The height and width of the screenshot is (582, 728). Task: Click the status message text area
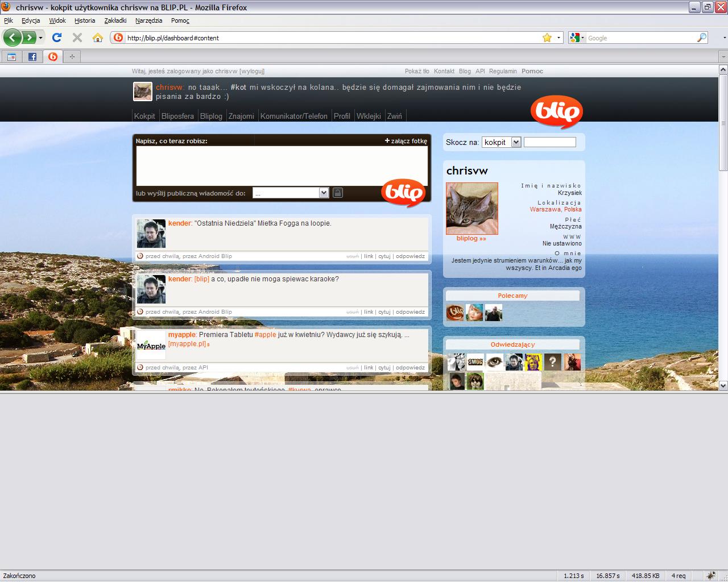[x=282, y=165]
